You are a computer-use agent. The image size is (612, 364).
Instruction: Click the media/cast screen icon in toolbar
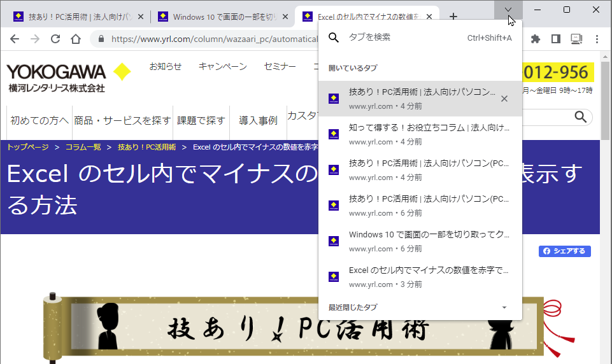576,39
